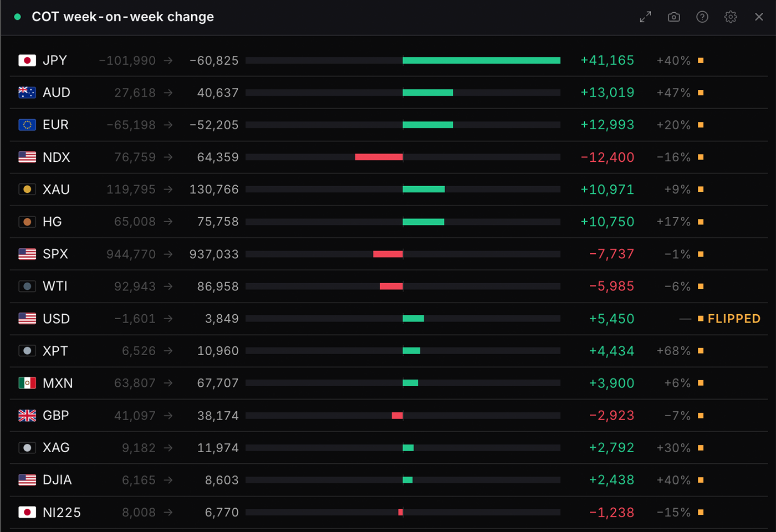Select the DJIA symbol label
776x532 pixels.
click(57, 480)
